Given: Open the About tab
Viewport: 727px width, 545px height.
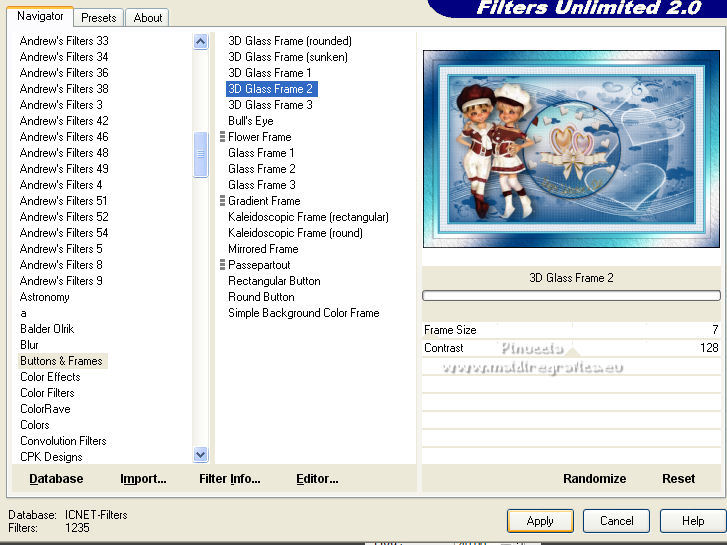Looking at the screenshot, I should (147, 18).
